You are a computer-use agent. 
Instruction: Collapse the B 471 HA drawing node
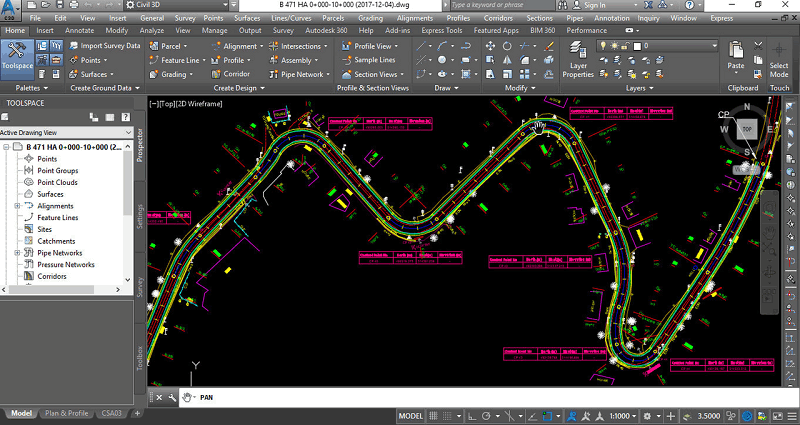pyautogui.click(x=7, y=147)
